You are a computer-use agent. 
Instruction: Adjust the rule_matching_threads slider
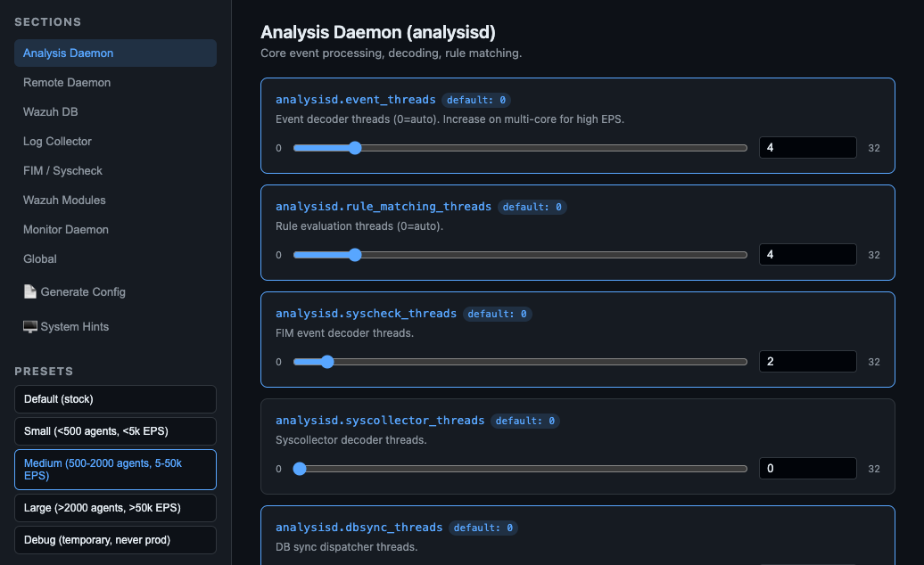click(x=520, y=255)
